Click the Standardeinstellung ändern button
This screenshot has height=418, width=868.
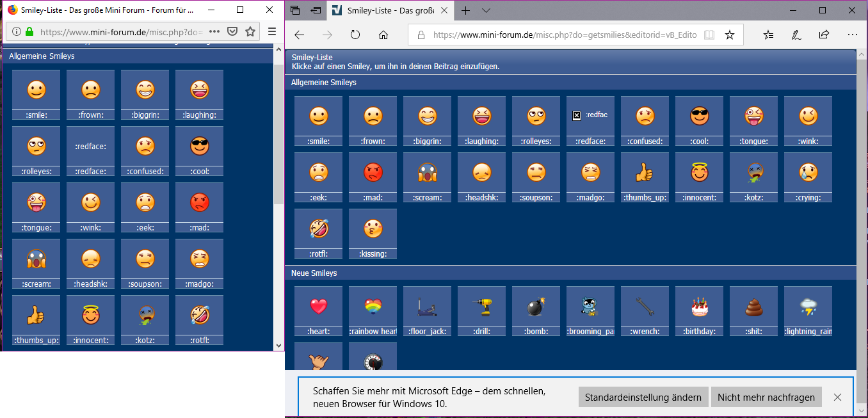point(643,397)
